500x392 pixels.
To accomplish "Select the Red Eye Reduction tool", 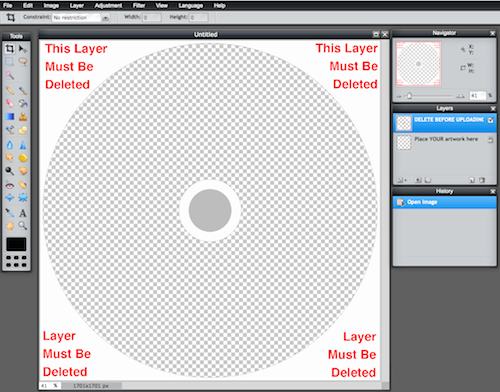I will coord(10,185).
